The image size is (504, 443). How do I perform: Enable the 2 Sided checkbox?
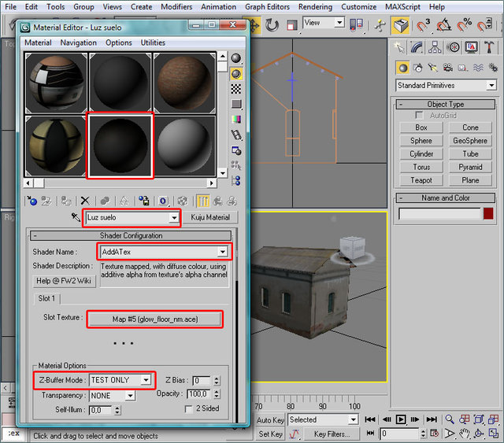coord(189,408)
